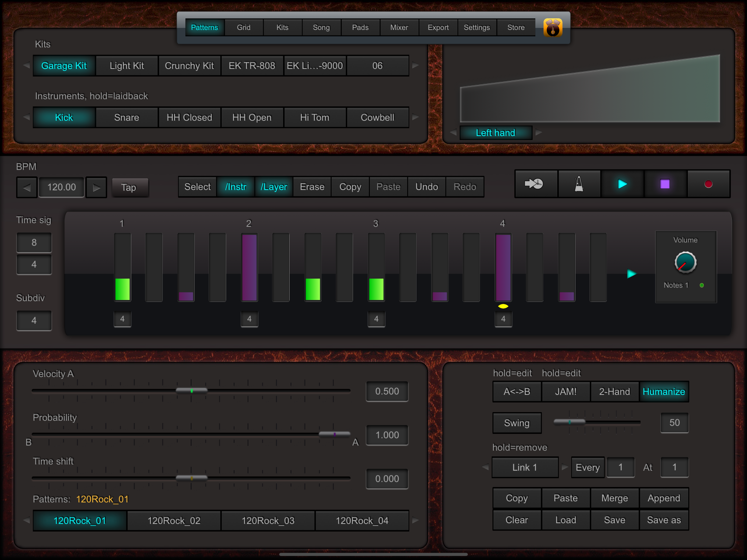Increase BPM with the right arrow
The width and height of the screenshot is (747, 560).
tap(96, 188)
